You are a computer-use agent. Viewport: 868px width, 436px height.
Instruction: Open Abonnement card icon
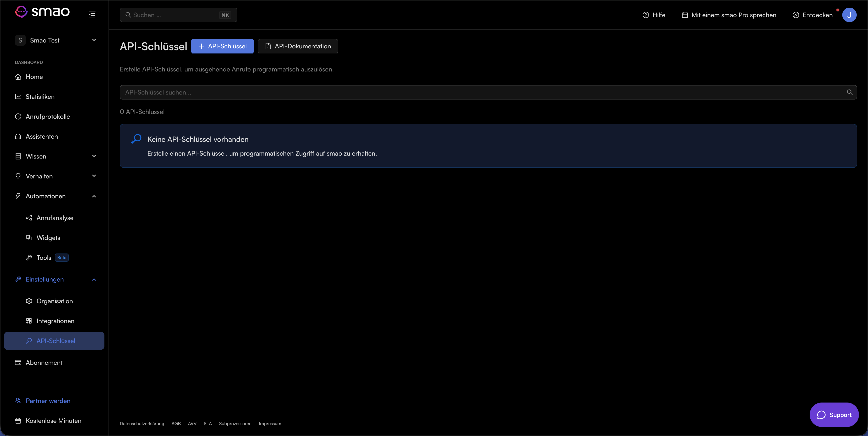click(18, 363)
